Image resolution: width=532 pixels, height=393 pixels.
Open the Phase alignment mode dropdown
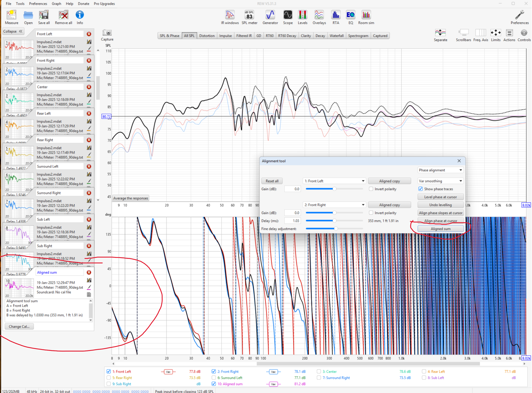(440, 170)
